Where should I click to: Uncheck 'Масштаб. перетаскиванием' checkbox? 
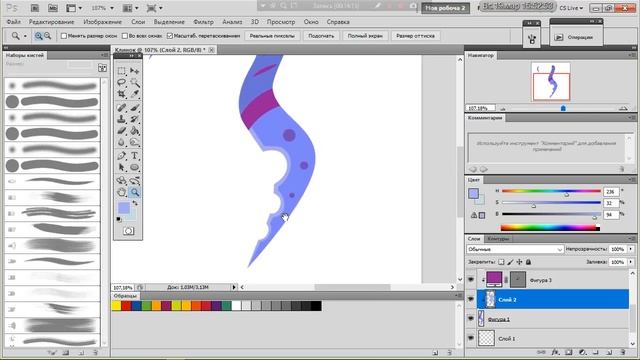tap(170, 36)
